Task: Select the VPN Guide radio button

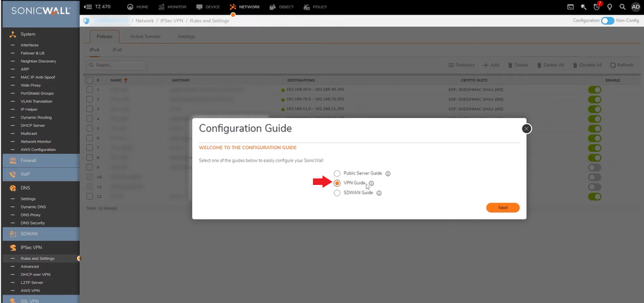Action: click(x=337, y=183)
